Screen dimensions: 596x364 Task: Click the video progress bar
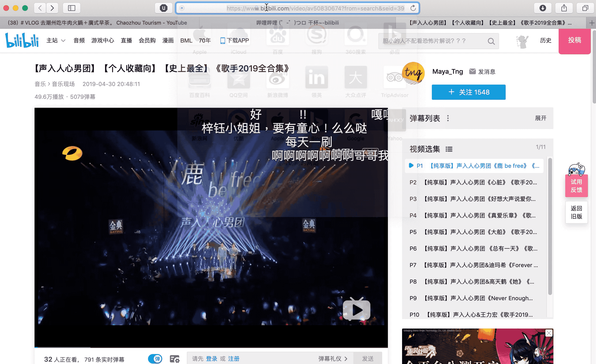[211, 347]
